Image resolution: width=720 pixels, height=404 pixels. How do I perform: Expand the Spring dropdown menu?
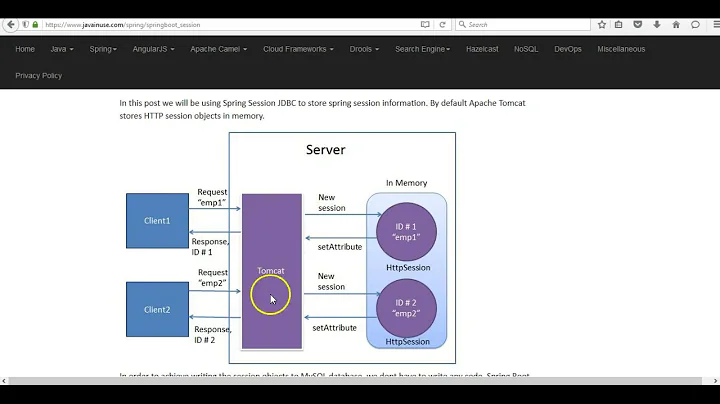click(103, 49)
